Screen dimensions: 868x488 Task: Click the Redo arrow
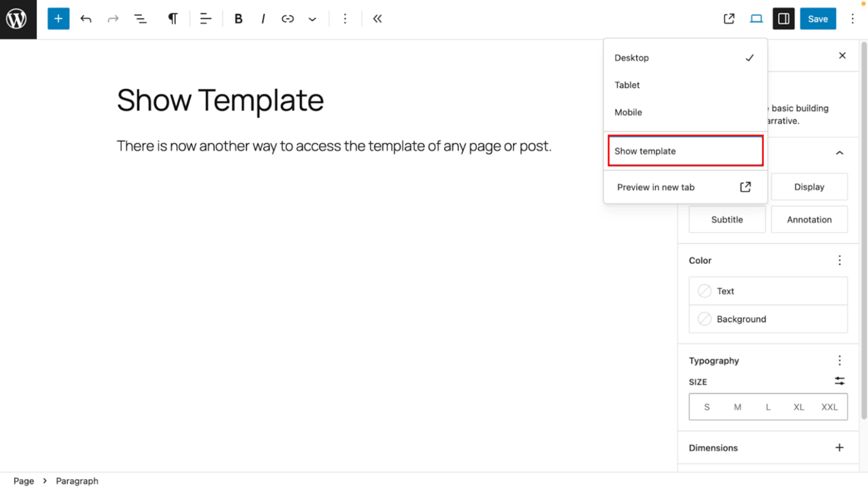click(x=112, y=18)
